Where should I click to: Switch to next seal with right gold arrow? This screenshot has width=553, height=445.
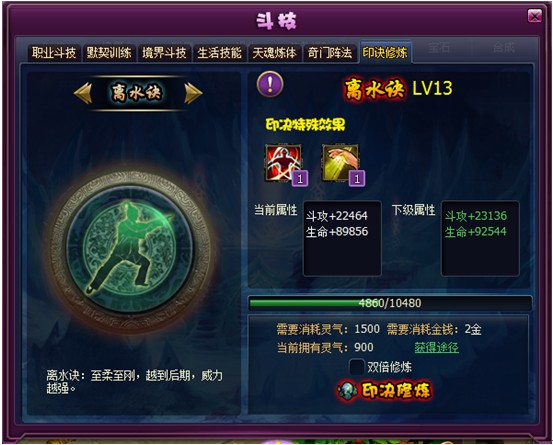(x=193, y=93)
